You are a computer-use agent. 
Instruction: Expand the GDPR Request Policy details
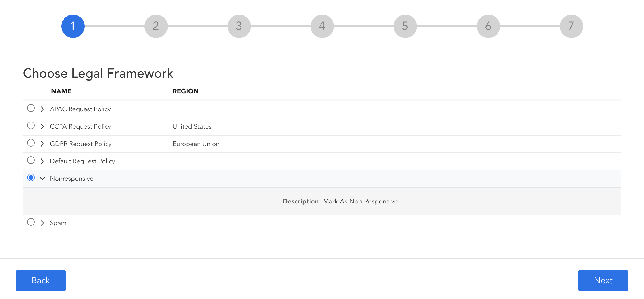pyautogui.click(x=42, y=143)
